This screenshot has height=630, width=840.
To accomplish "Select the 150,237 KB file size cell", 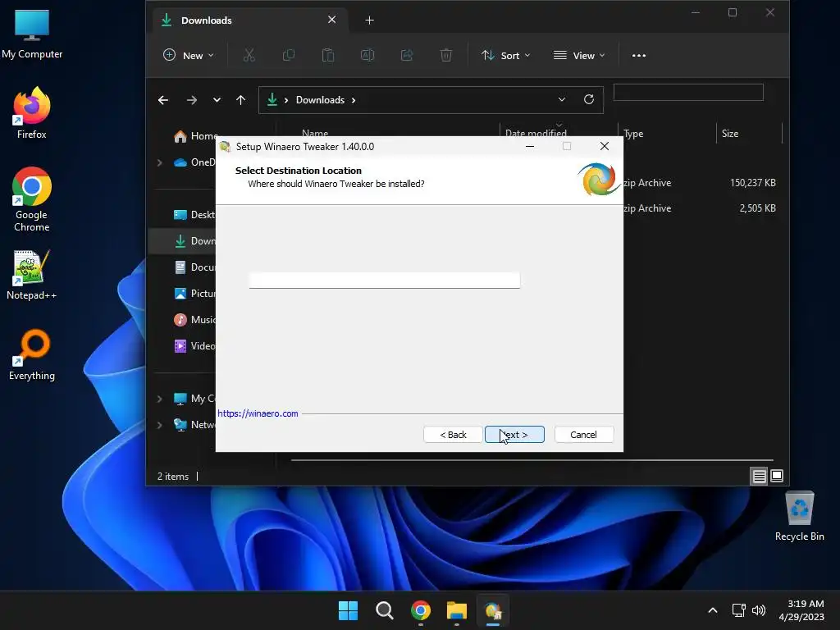I will 753,183.
